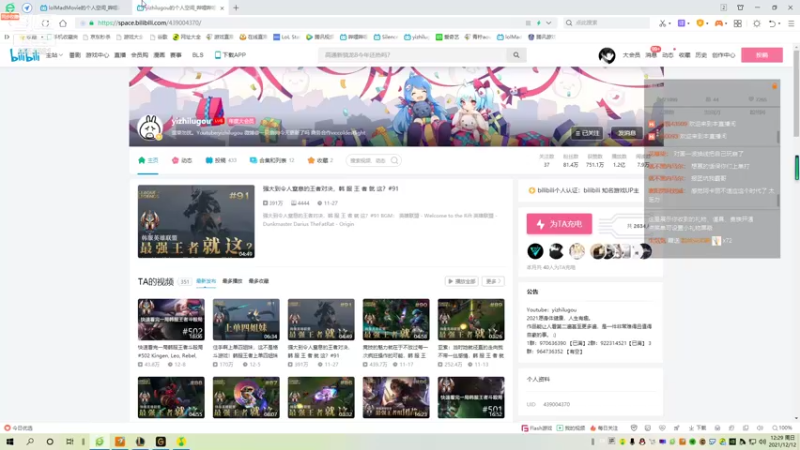
Task: Click the 100% zoom indicator
Action: tap(782, 428)
